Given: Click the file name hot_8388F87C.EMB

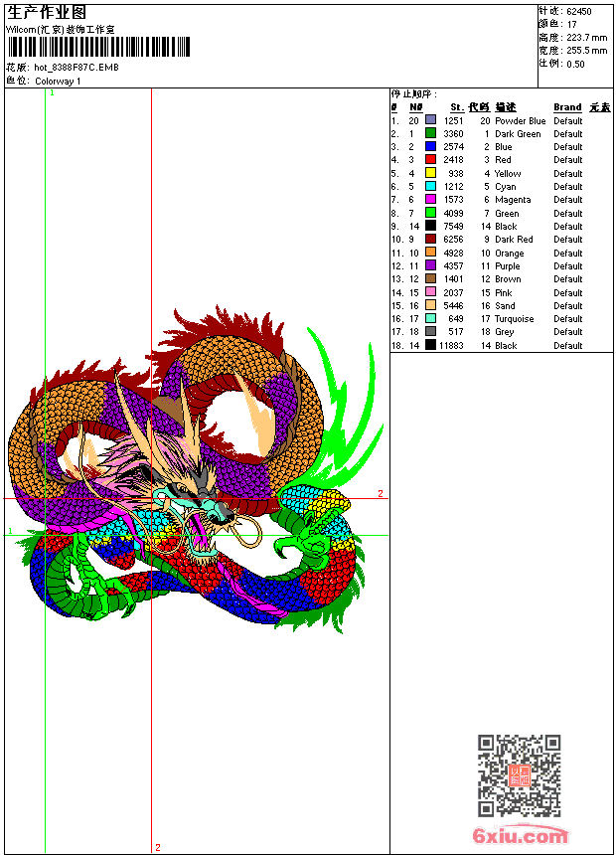Looking at the screenshot, I should [76, 68].
